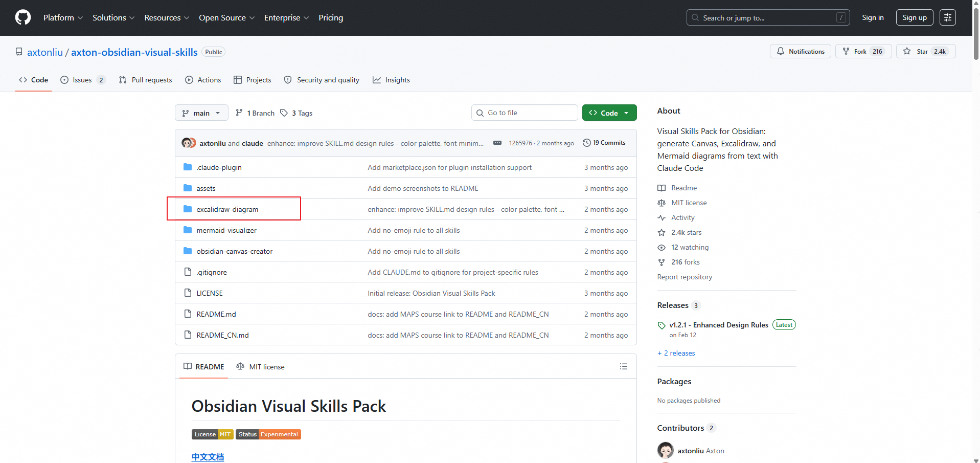This screenshot has height=463, width=980.
Task: Click the Status Experimental badge
Action: pyautogui.click(x=268, y=434)
